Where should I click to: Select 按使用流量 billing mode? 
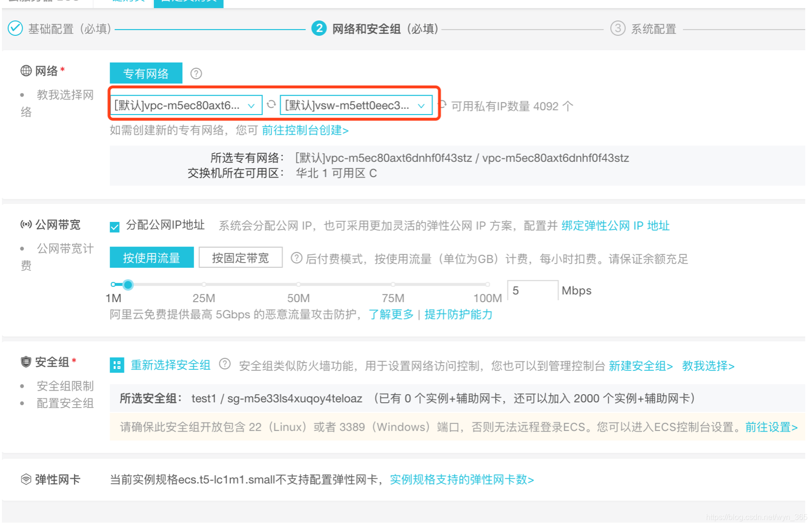(x=151, y=258)
